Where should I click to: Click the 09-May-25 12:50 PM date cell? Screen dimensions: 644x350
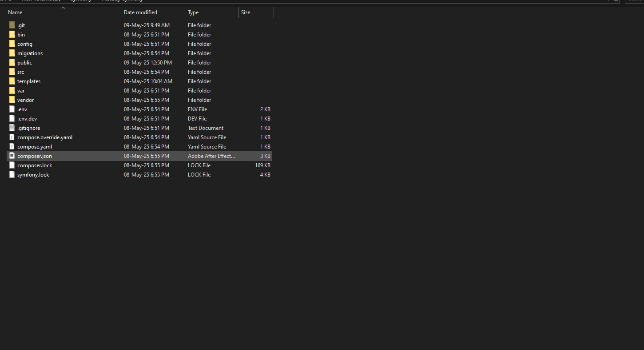[148, 63]
